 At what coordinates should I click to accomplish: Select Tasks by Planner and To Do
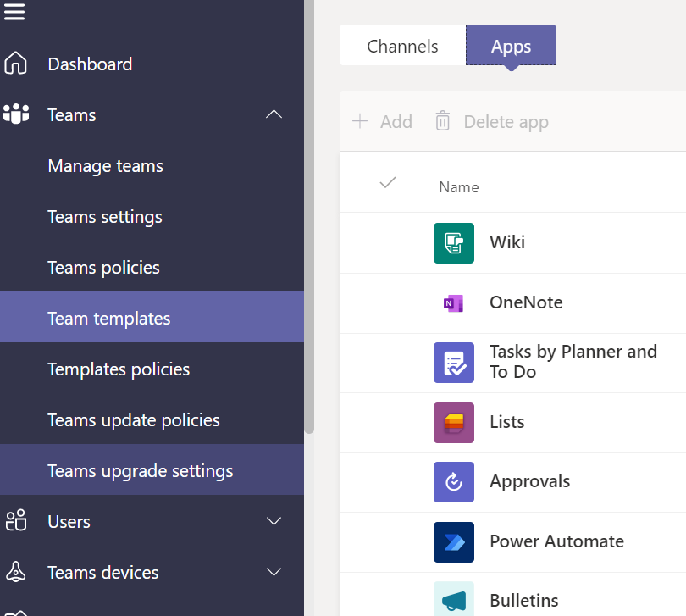[x=573, y=362]
